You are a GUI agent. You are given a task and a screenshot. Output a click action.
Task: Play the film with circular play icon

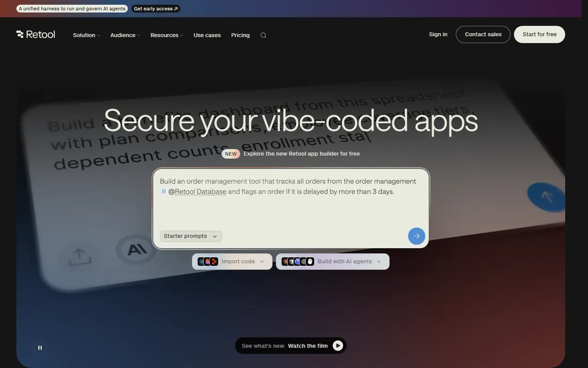click(337, 346)
